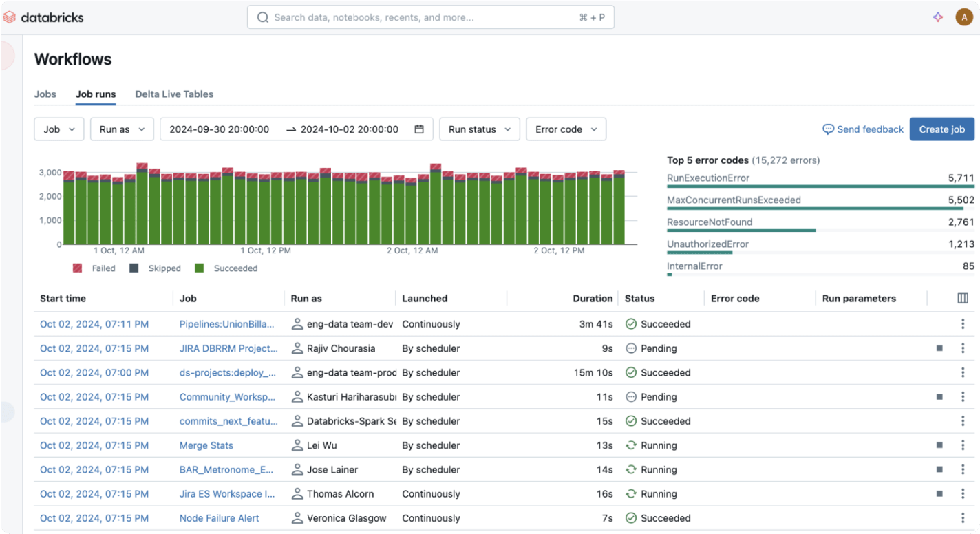Click the Create job button

[941, 129]
